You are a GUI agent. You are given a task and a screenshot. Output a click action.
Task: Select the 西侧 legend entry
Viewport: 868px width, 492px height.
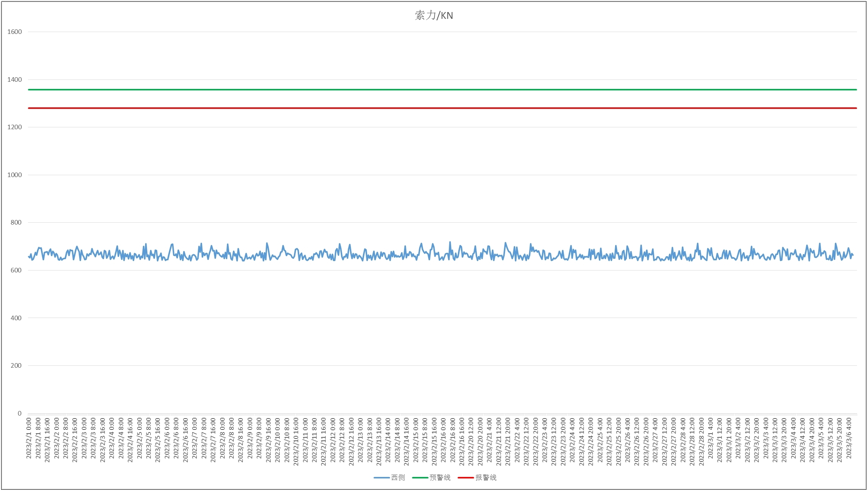click(x=389, y=478)
